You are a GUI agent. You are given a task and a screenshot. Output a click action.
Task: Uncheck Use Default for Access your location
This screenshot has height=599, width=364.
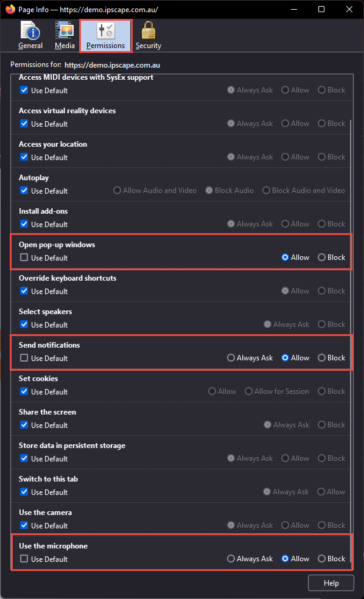(x=24, y=157)
